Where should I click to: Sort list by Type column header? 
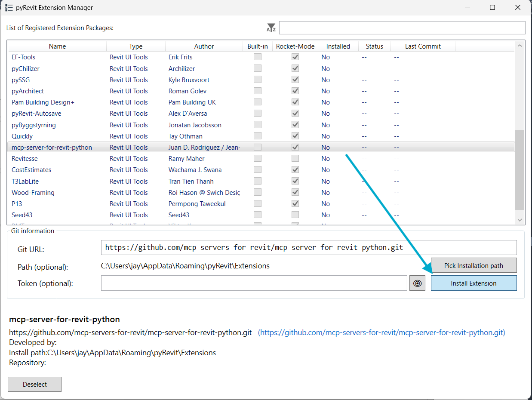coord(136,46)
